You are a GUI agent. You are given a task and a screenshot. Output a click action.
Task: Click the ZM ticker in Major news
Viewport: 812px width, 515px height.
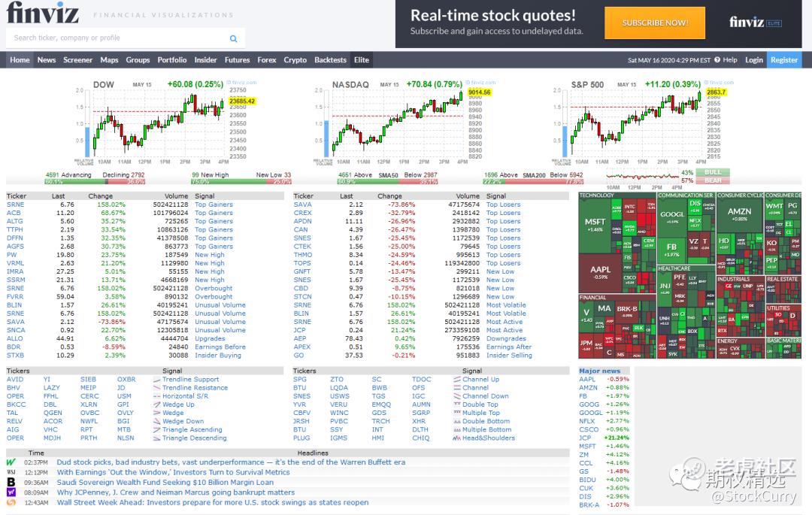click(x=583, y=454)
